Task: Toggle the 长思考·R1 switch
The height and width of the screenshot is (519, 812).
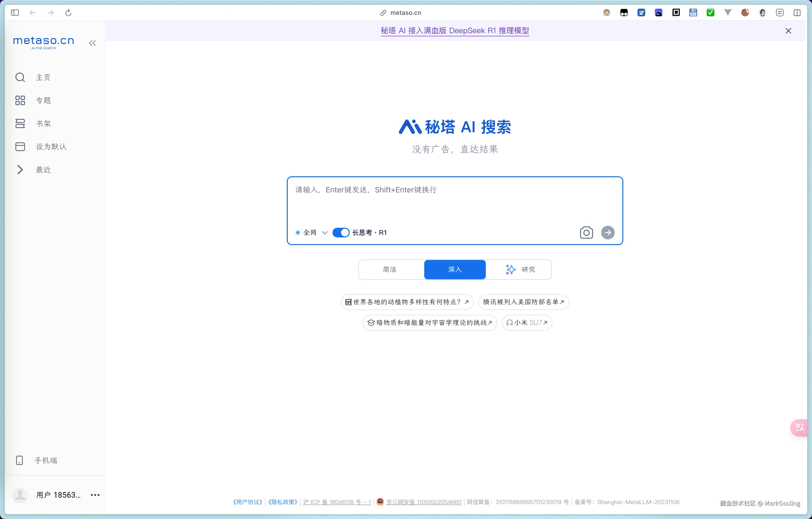Action: (341, 233)
